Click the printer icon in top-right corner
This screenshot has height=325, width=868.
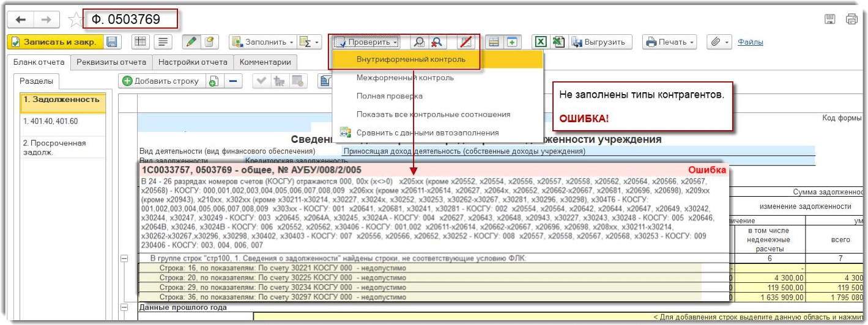pyautogui.click(x=851, y=20)
